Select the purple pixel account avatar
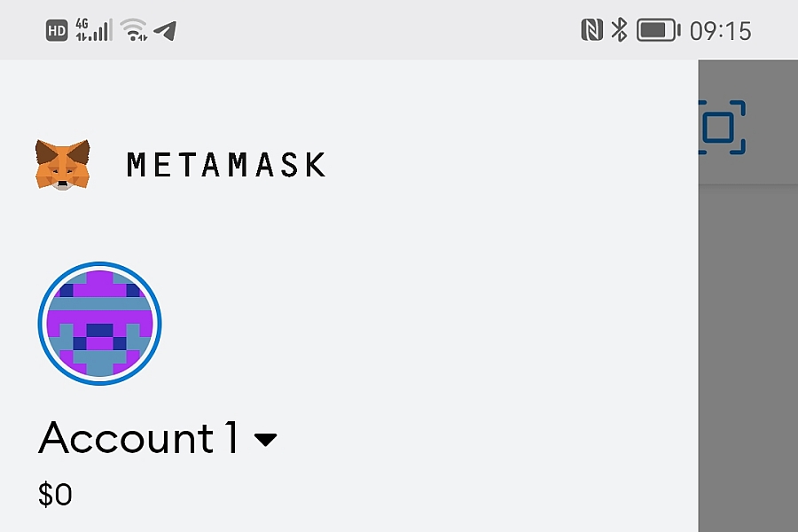The height and width of the screenshot is (532, 798). click(x=99, y=324)
